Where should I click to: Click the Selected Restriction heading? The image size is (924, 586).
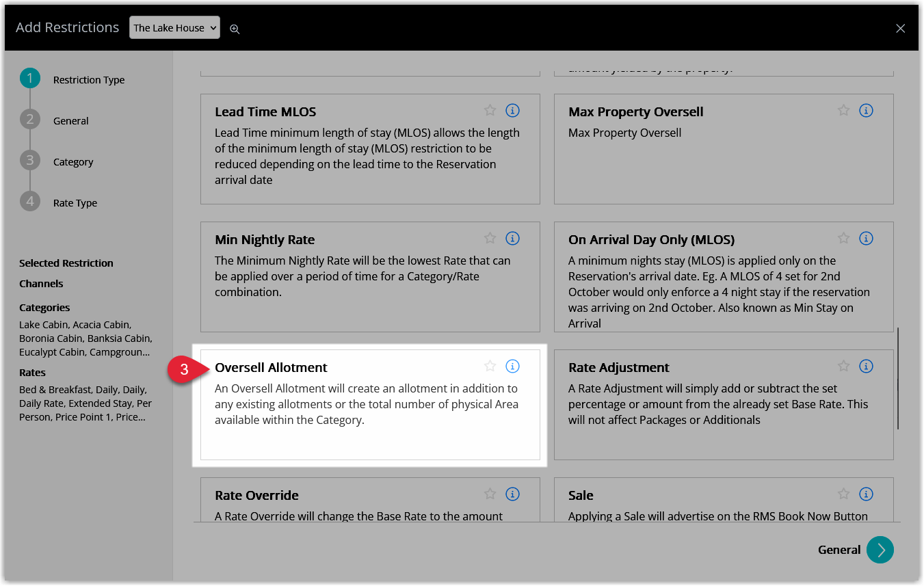pyautogui.click(x=66, y=263)
